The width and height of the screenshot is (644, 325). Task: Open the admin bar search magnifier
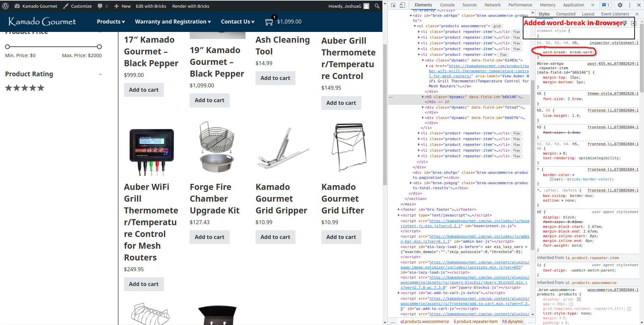click(x=377, y=6)
